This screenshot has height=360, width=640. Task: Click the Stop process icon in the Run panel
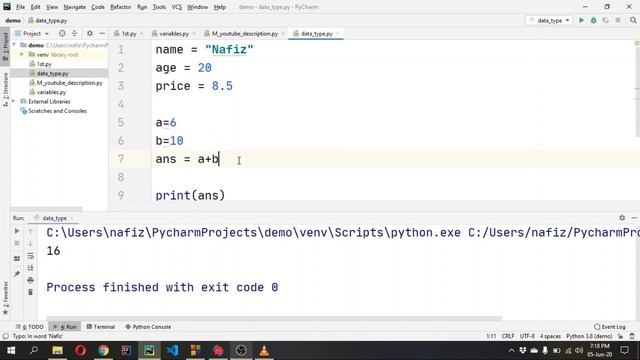click(x=17, y=243)
